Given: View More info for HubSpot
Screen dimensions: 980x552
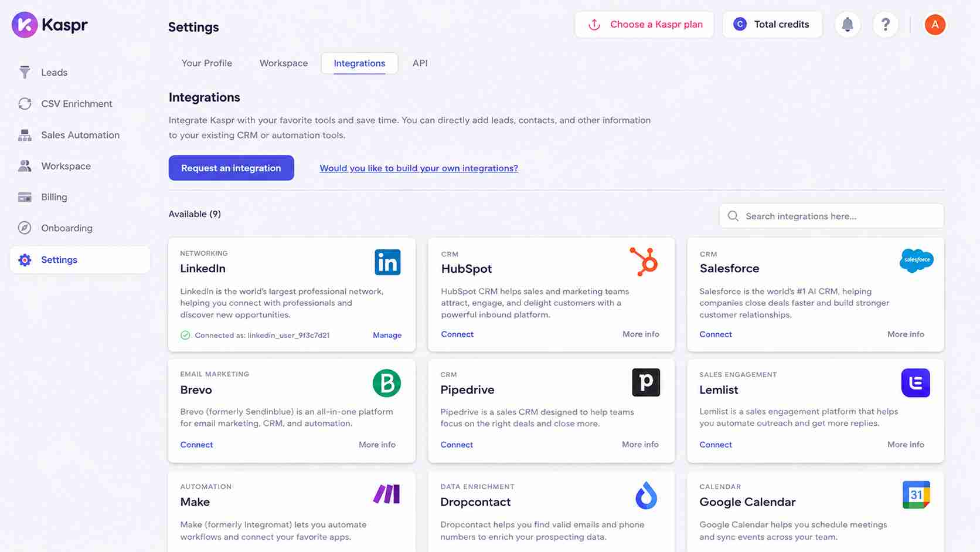Looking at the screenshot, I should pyautogui.click(x=641, y=334).
